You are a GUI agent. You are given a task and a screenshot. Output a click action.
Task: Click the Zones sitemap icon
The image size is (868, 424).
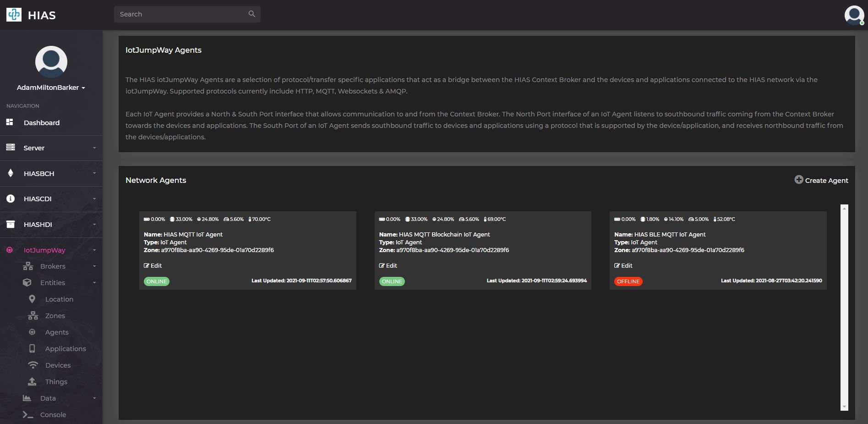[x=33, y=315]
